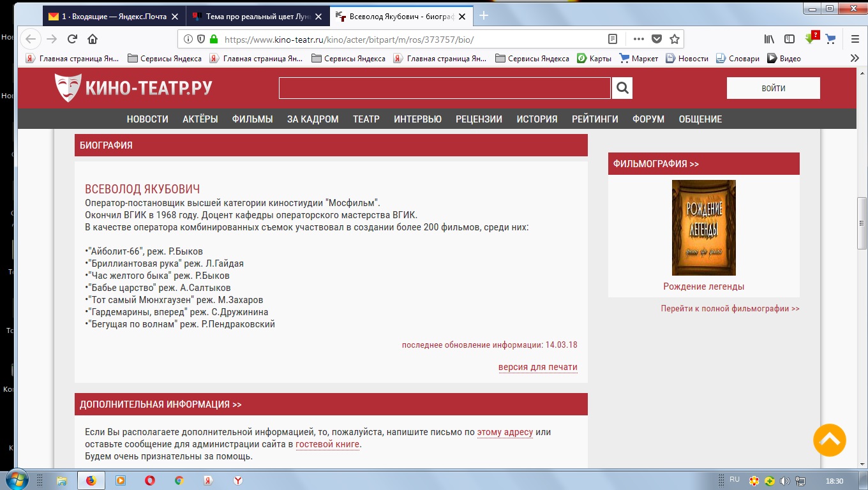
Task: Go to the АКТЁРЫ section
Action: pyautogui.click(x=200, y=119)
